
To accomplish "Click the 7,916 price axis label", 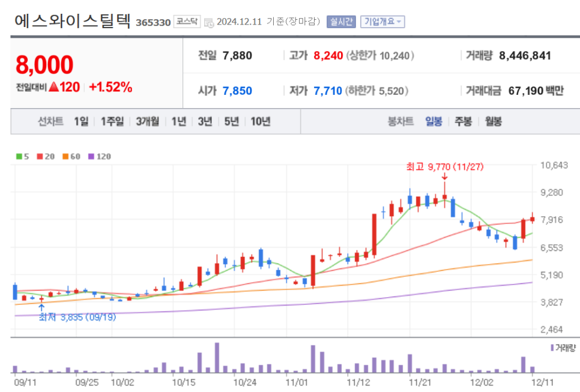I will coord(552,220).
